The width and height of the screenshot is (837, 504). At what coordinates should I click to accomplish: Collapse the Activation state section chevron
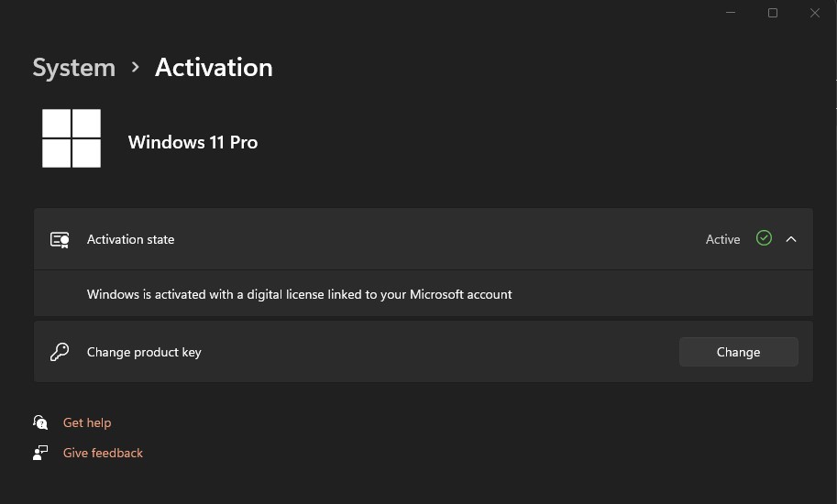[x=791, y=239]
